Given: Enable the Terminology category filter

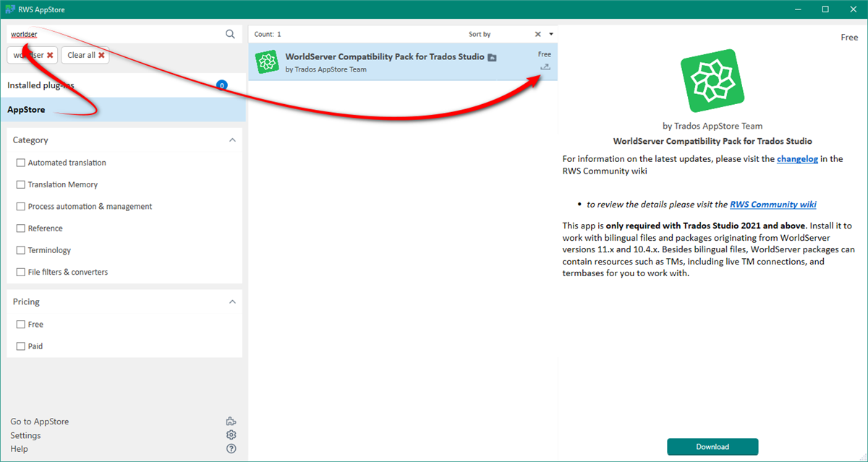Looking at the screenshot, I should (21, 250).
